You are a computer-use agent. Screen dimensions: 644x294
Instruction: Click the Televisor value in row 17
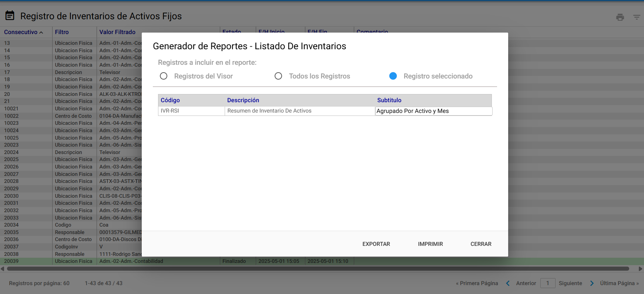point(110,73)
